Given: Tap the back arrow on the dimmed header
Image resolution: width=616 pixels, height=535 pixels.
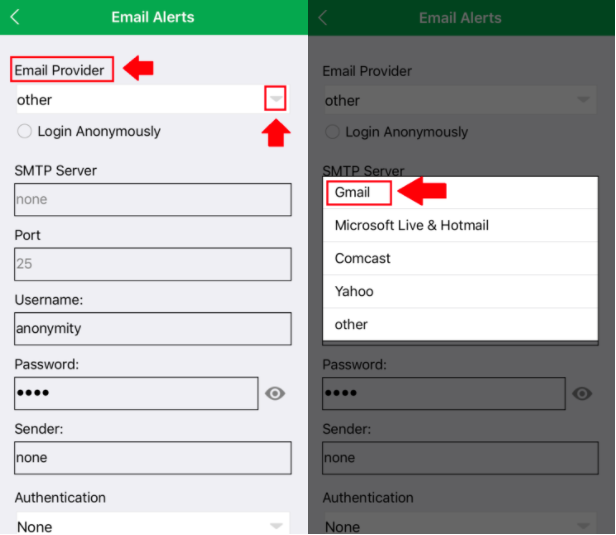Looking at the screenshot, I should coord(323,17).
